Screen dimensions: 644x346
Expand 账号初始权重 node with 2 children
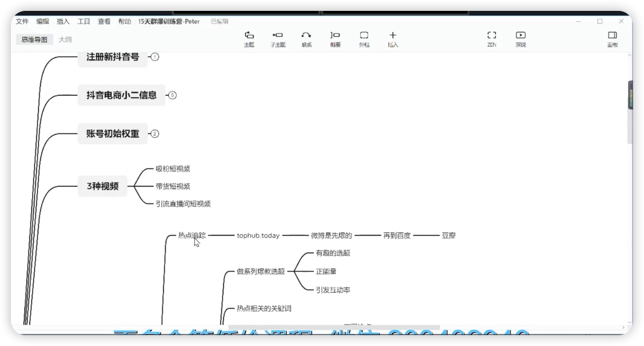click(154, 134)
